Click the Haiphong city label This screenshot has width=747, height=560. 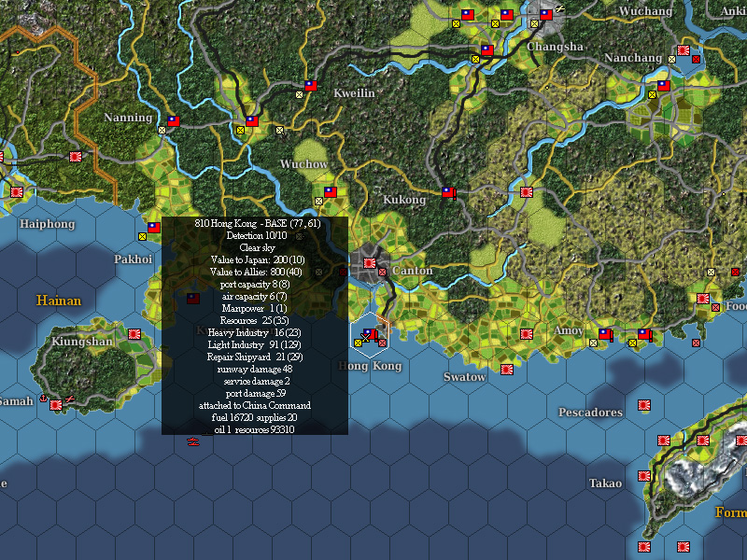click(x=48, y=224)
